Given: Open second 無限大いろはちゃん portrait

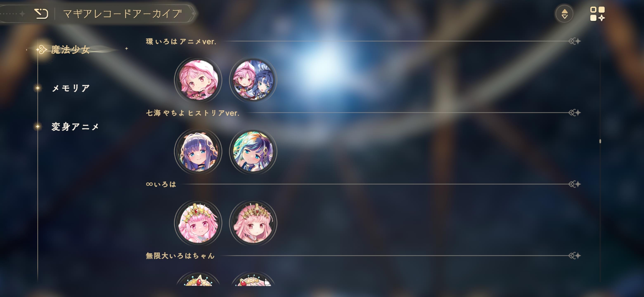Looking at the screenshot, I should coord(253,279).
